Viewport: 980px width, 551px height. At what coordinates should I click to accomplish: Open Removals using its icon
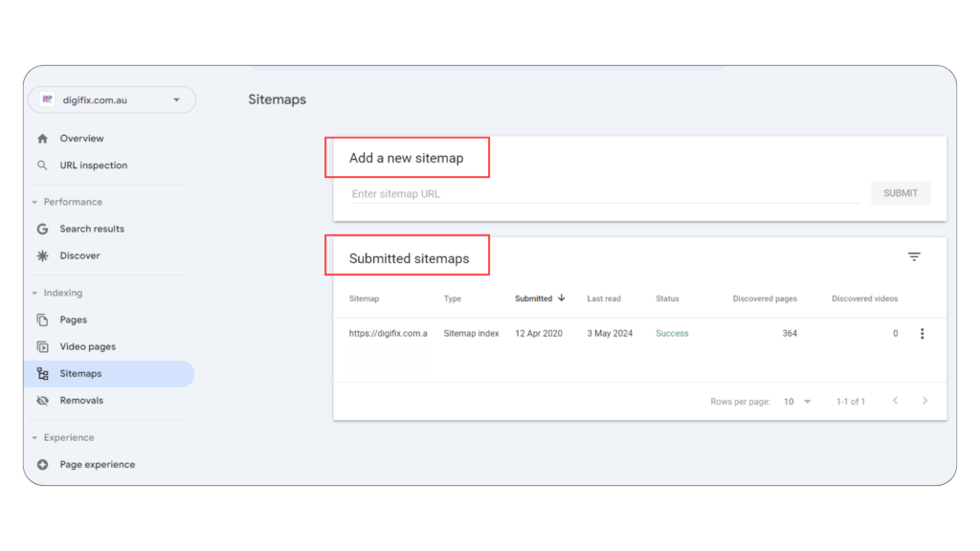(x=43, y=400)
